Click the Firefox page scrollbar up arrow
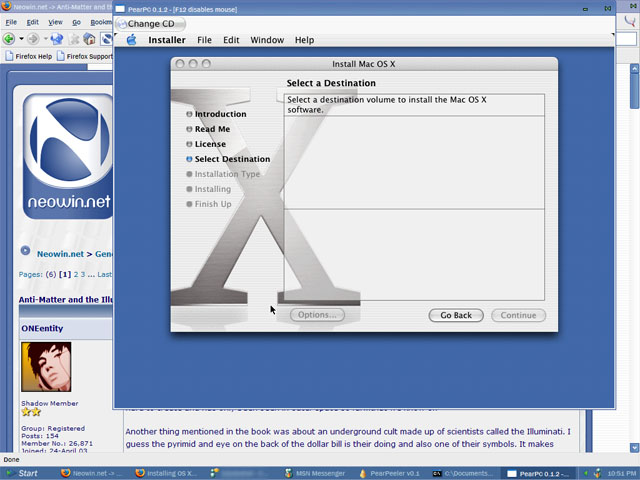The height and width of the screenshot is (480, 640). tap(634, 69)
